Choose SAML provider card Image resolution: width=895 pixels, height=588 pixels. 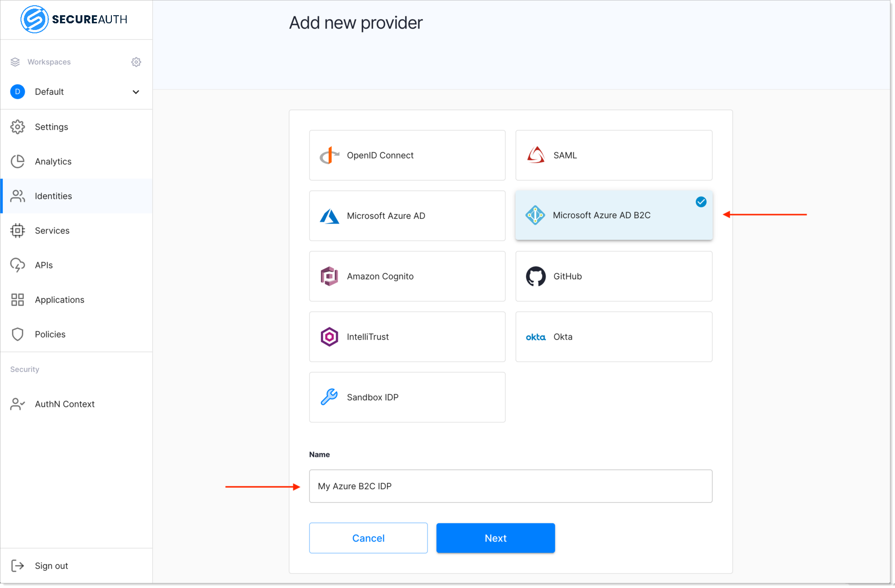click(614, 155)
